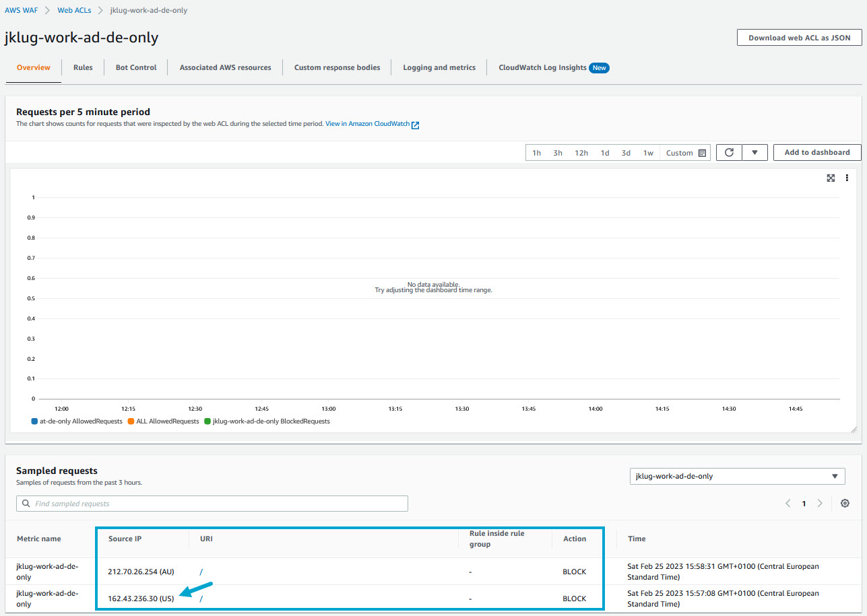
Task: Follow the Web ACLs breadcrumb link
Action: [74, 9]
